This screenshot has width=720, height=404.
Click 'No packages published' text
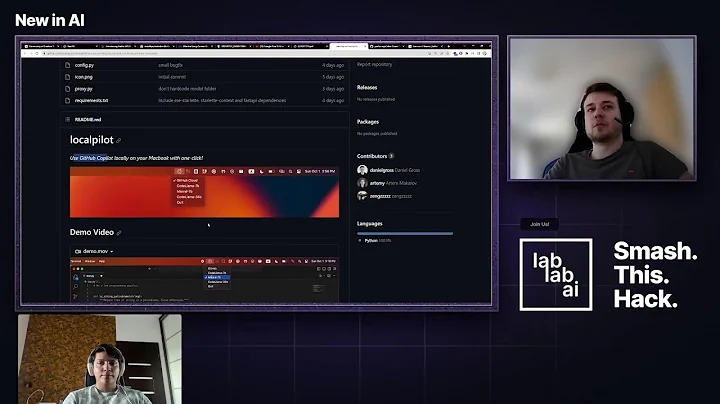tap(377, 134)
